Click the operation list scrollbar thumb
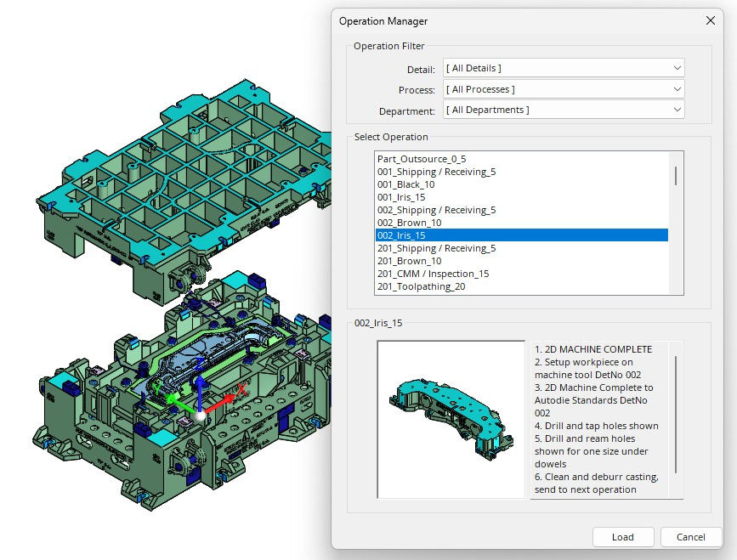Viewport: 737px width, 560px height. [x=676, y=176]
